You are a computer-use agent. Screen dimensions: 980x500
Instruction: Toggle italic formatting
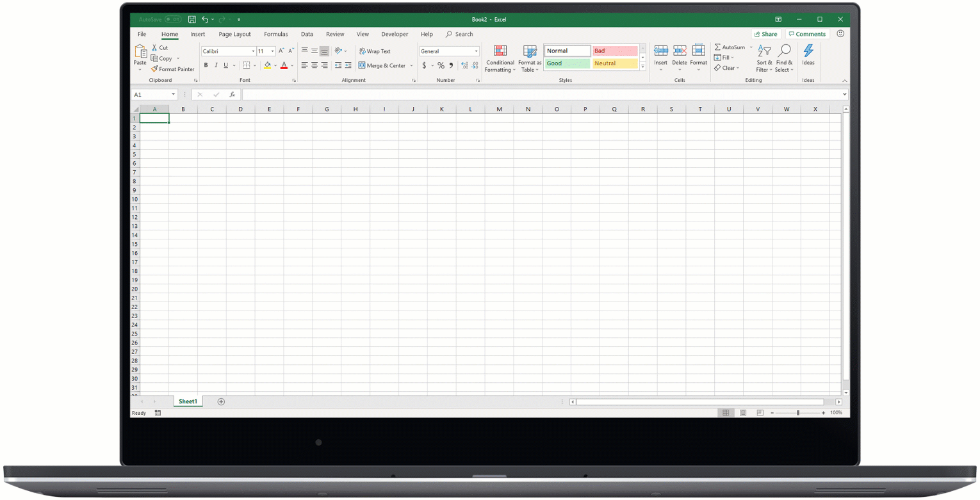click(215, 65)
